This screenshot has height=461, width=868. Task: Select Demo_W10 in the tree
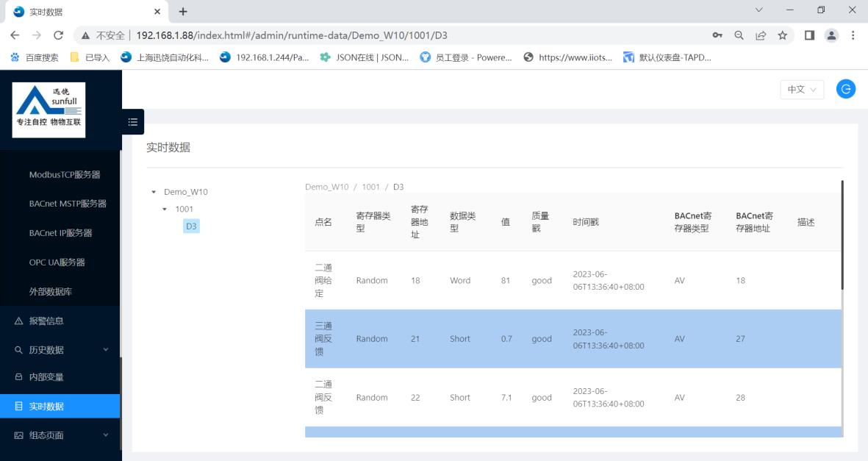click(x=185, y=192)
